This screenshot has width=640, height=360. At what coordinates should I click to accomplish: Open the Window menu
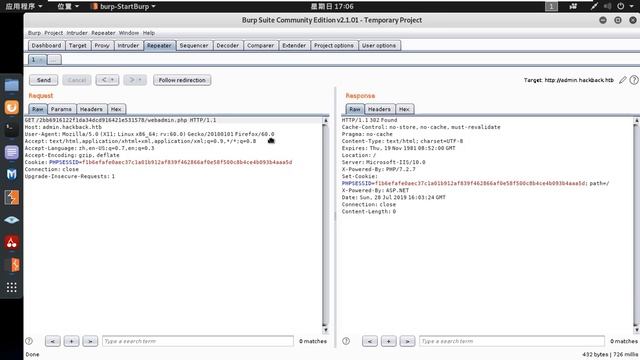click(129, 33)
